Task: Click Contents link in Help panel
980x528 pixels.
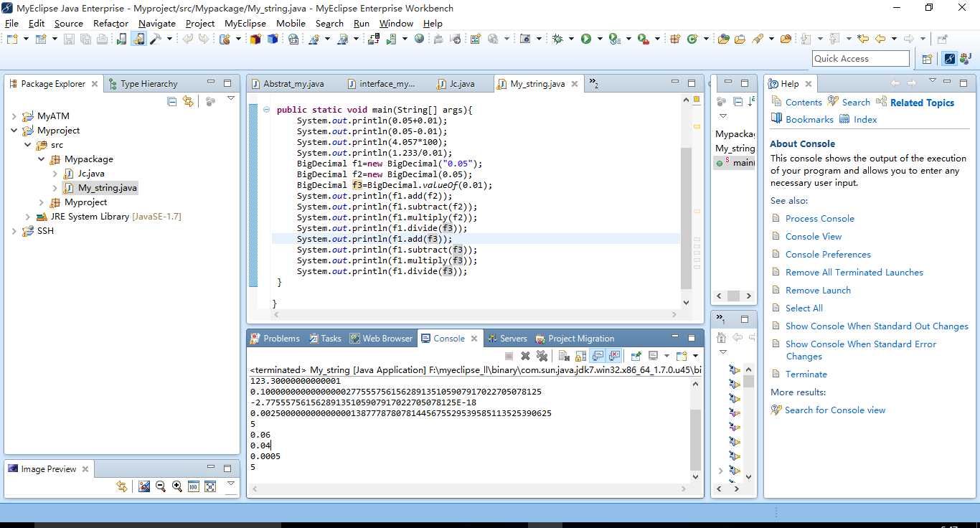Action: (804, 103)
